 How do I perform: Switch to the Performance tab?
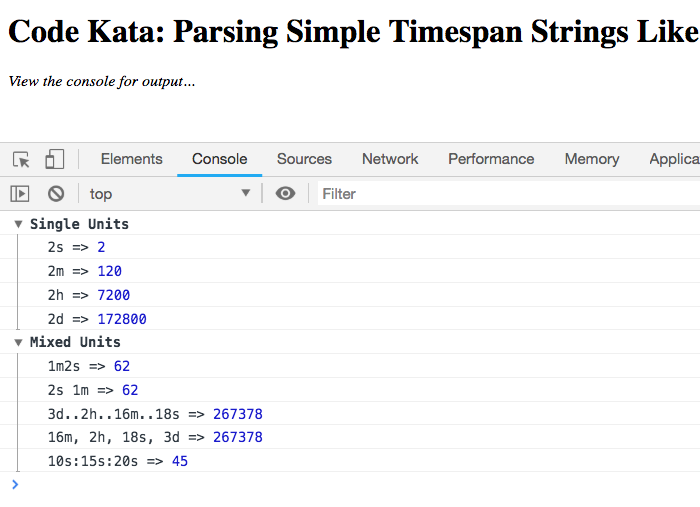click(x=492, y=159)
